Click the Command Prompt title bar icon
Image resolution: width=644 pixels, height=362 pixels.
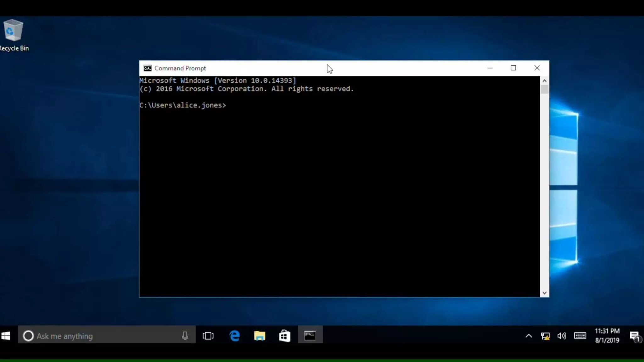point(147,68)
